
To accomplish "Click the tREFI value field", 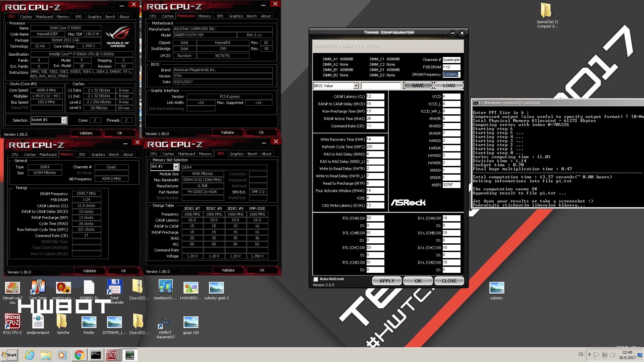I will (x=451, y=185).
